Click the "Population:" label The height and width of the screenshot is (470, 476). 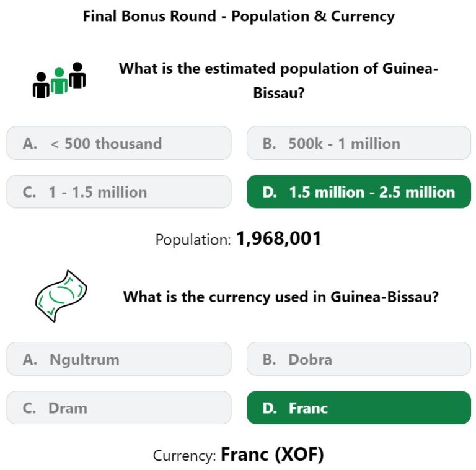coord(193,240)
